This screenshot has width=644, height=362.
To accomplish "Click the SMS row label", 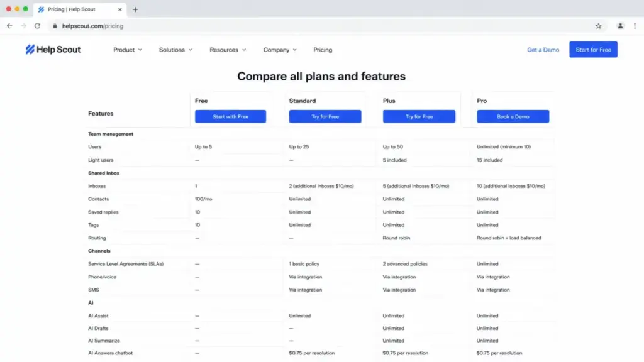I will click(x=93, y=290).
